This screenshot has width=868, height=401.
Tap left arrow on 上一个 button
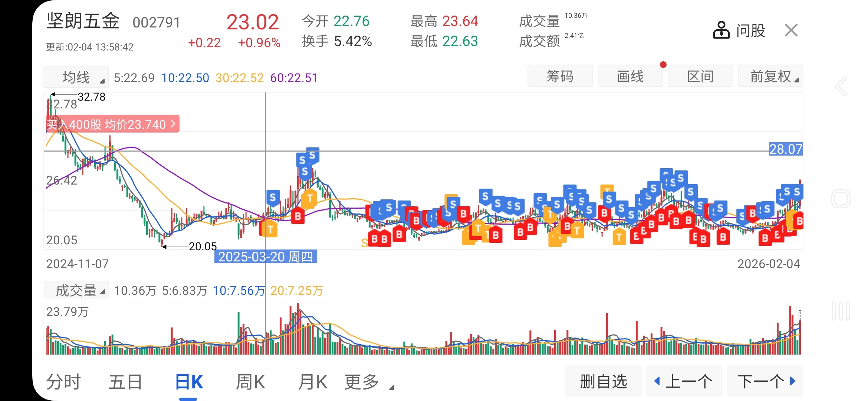[657, 381]
